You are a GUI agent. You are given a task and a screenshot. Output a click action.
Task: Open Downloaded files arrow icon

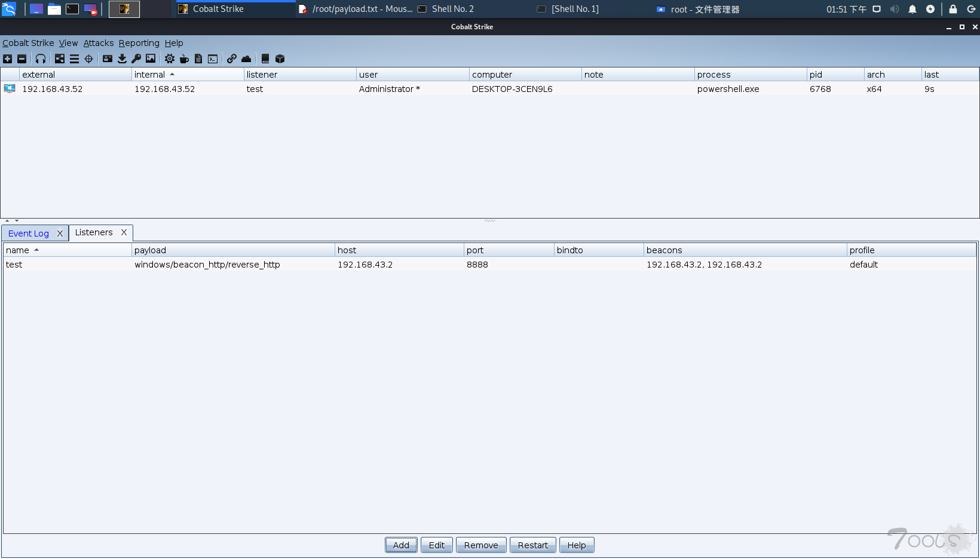coord(122,59)
